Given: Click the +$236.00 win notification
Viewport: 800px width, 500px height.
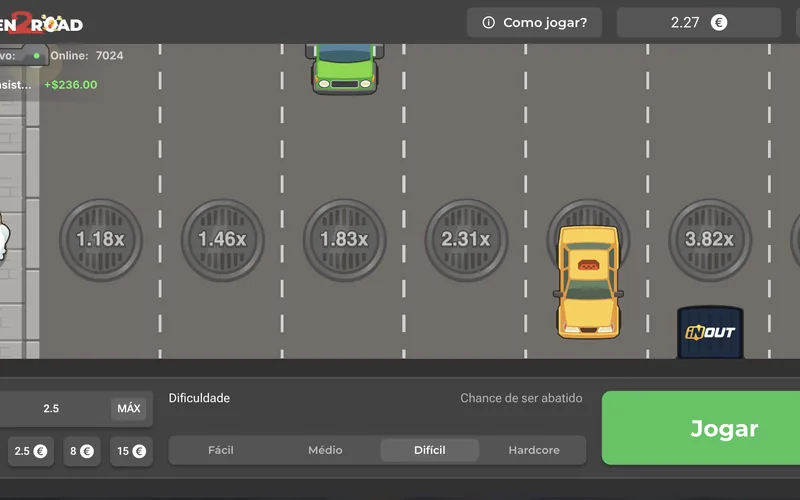Looking at the screenshot, I should (x=70, y=85).
